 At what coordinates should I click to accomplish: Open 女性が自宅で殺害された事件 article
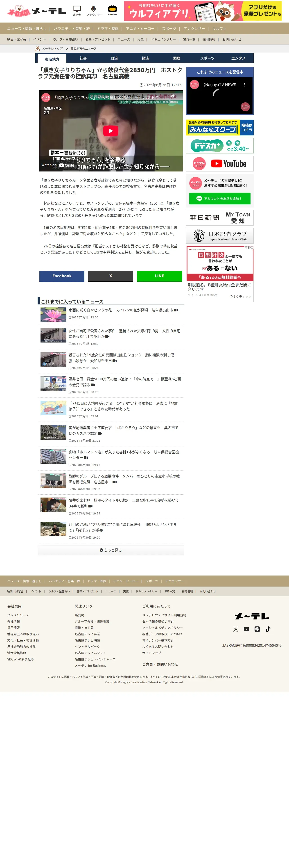124,333
